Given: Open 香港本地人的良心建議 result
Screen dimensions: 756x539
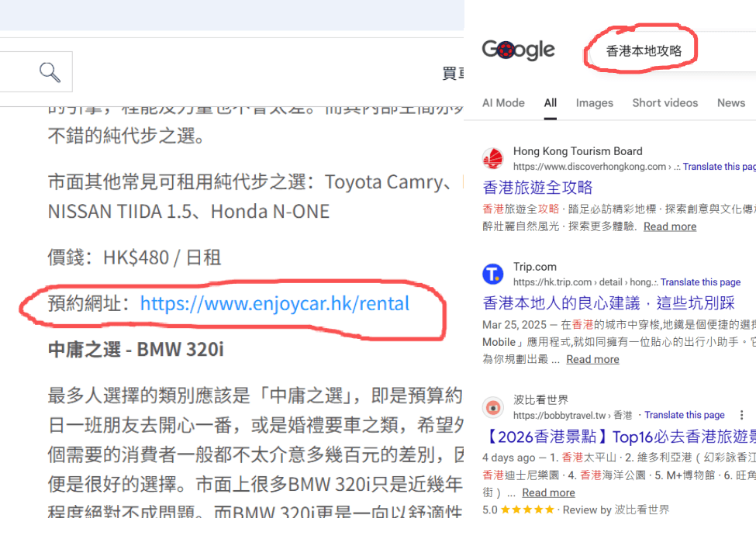Looking at the screenshot, I should pyautogui.click(x=609, y=303).
